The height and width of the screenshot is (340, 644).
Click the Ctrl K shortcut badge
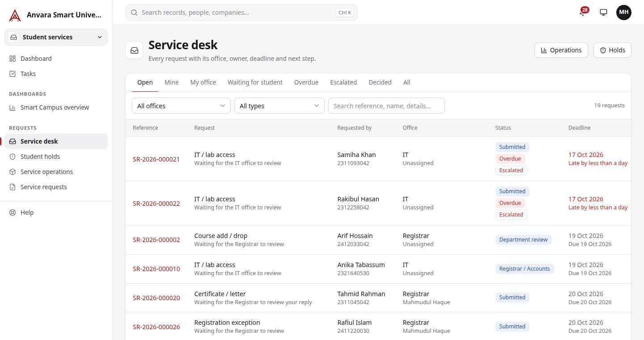pyautogui.click(x=345, y=13)
